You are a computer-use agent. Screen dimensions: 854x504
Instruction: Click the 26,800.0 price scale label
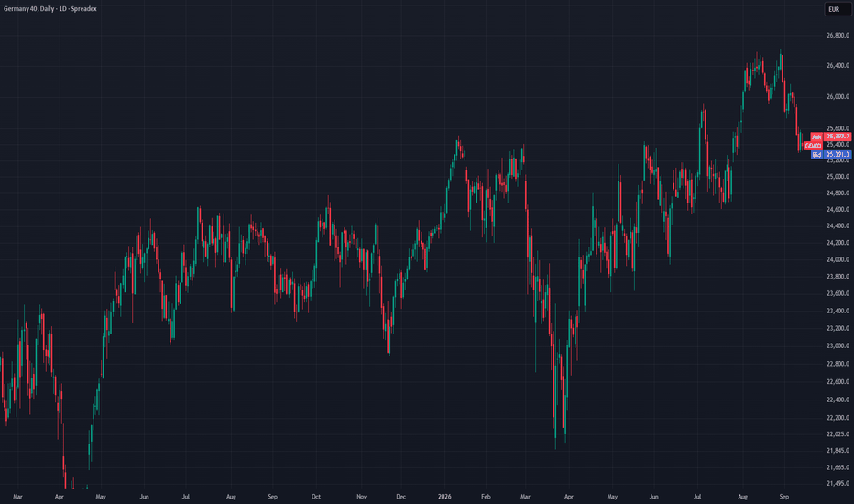pos(838,36)
